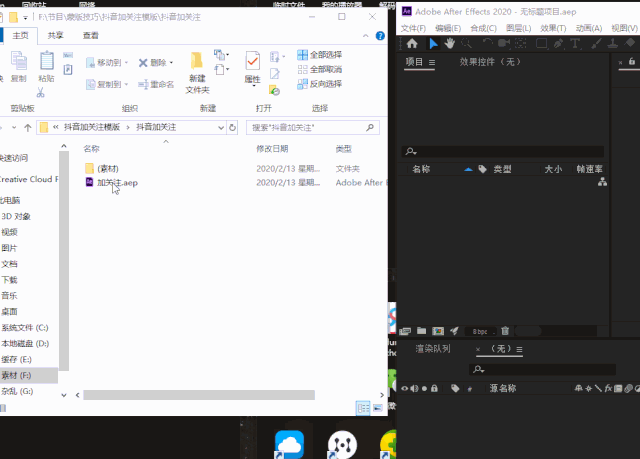Go up one folder level

click(x=28, y=128)
